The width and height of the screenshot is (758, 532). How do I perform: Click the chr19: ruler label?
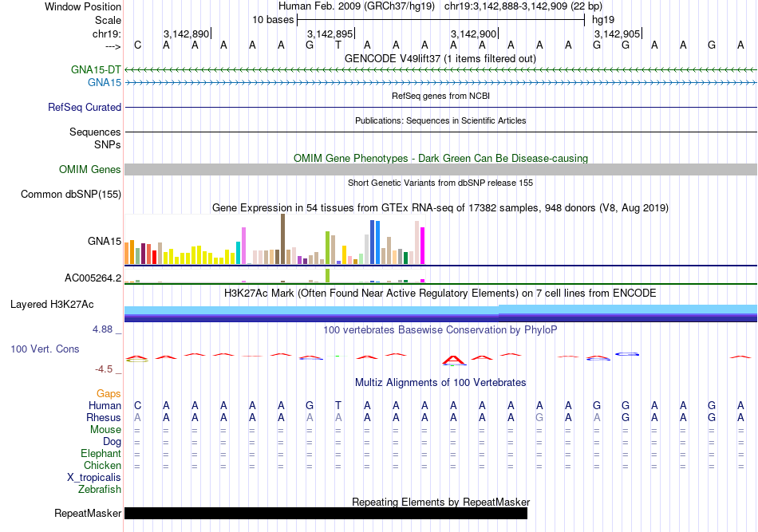(x=106, y=33)
